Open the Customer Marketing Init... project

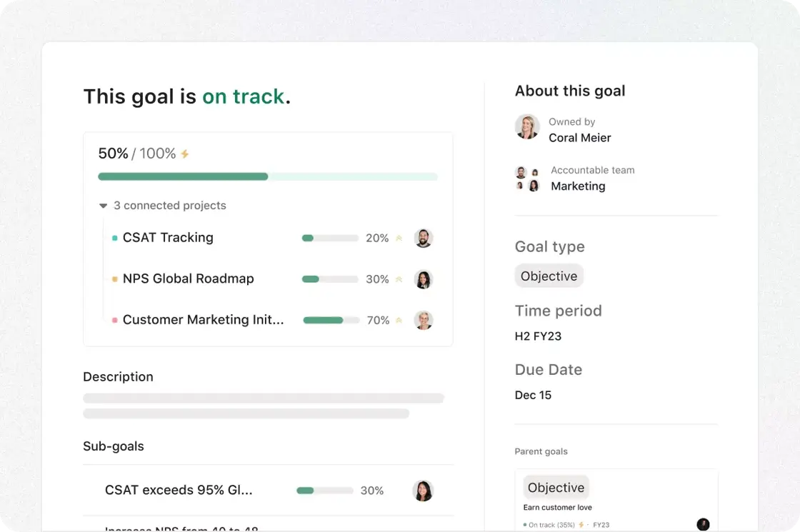[203, 320]
